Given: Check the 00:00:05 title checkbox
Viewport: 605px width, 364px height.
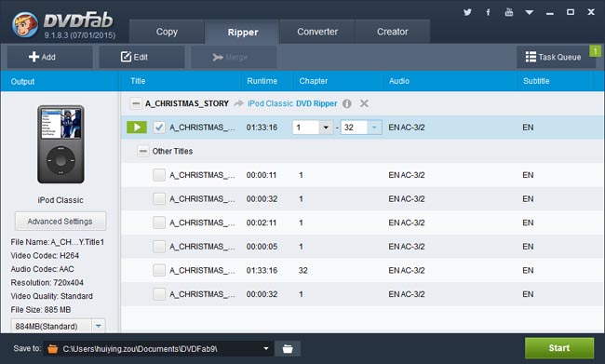Looking at the screenshot, I should [159, 247].
